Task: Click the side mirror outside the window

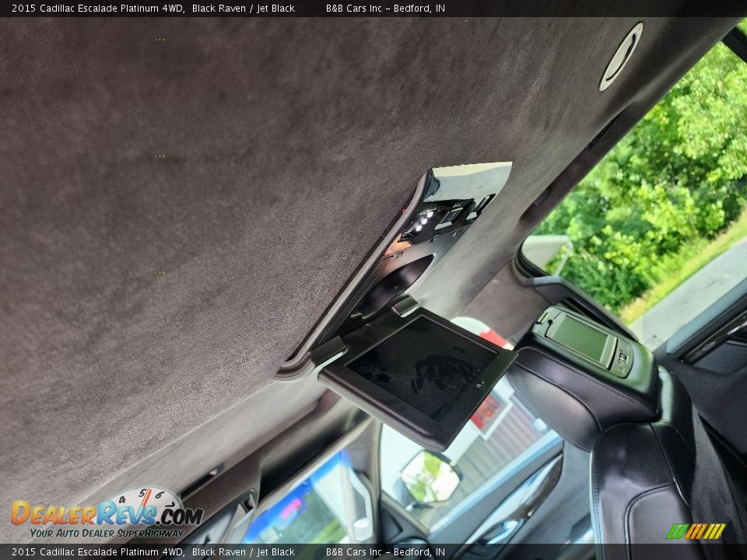Action: (x=429, y=478)
